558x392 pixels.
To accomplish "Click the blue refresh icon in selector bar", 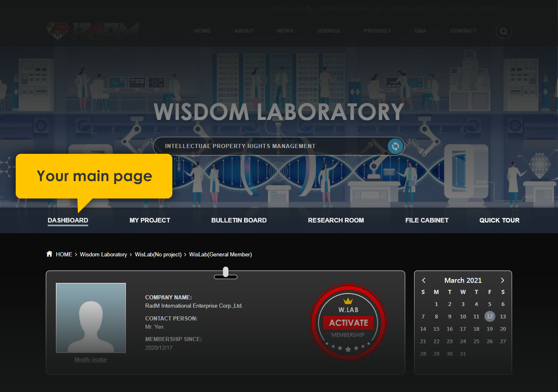I will coord(395,146).
